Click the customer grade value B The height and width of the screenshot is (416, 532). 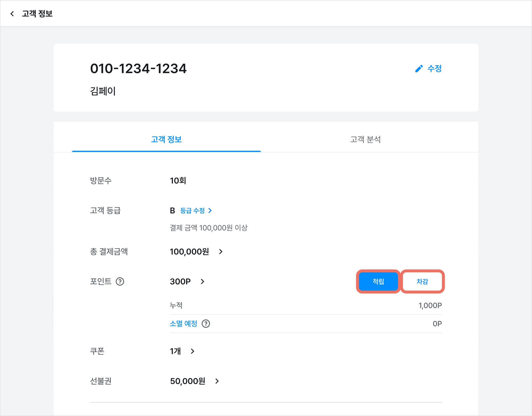click(x=172, y=210)
